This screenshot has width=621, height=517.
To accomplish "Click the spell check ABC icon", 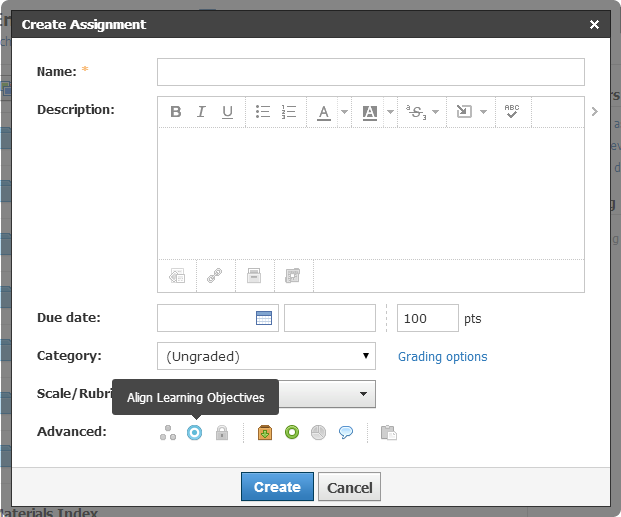I will [x=512, y=112].
